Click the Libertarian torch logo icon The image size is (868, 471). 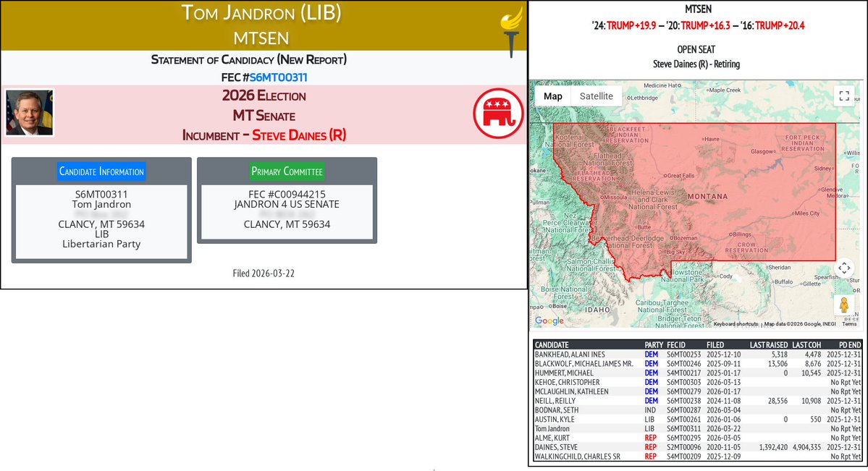point(512,32)
